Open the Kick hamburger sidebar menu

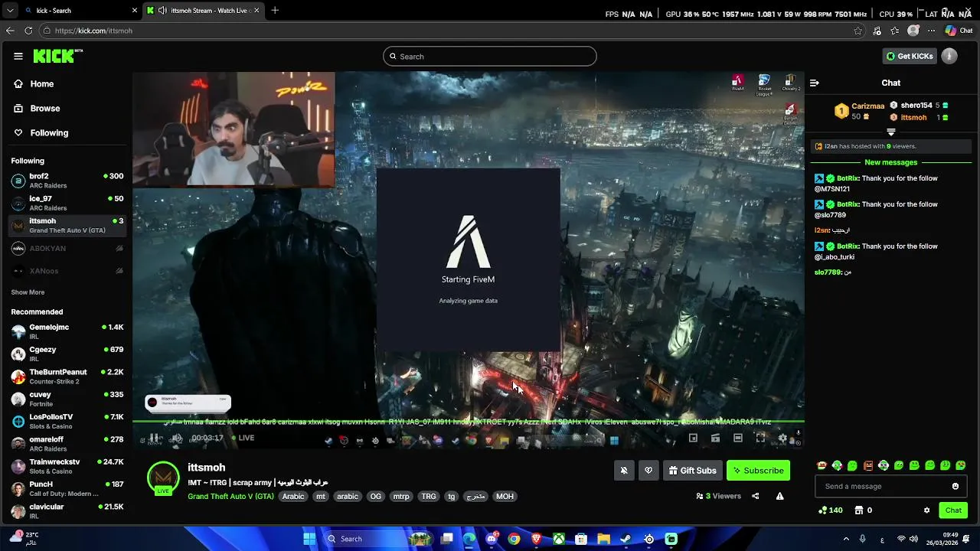tap(18, 56)
